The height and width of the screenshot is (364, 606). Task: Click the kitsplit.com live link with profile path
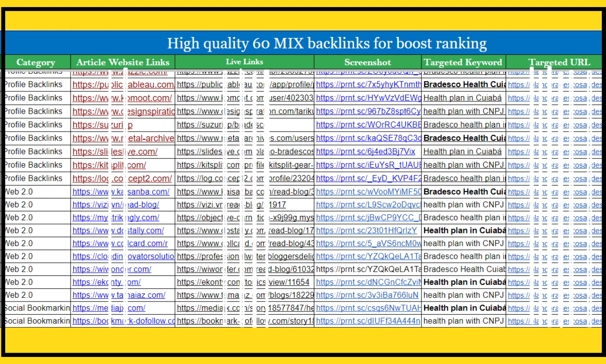(x=245, y=165)
